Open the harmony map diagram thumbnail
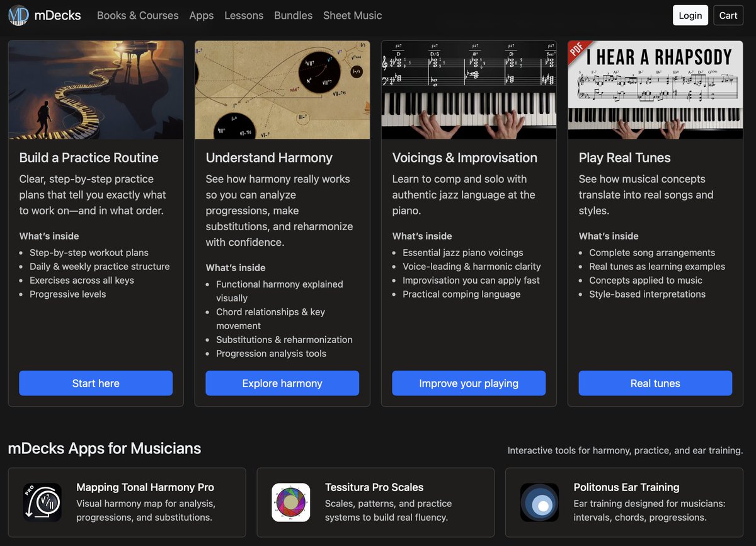756x546 pixels. click(282, 90)
